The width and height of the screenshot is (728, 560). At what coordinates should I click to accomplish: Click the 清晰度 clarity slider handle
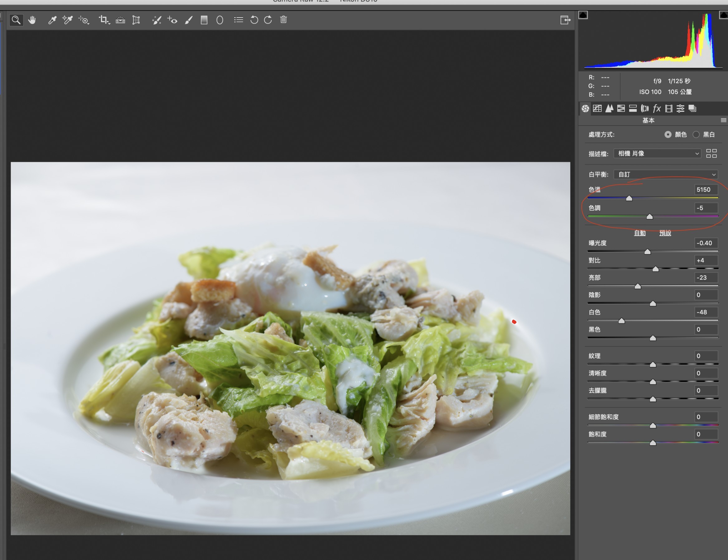pyautogui.click(x=653, y=382)
